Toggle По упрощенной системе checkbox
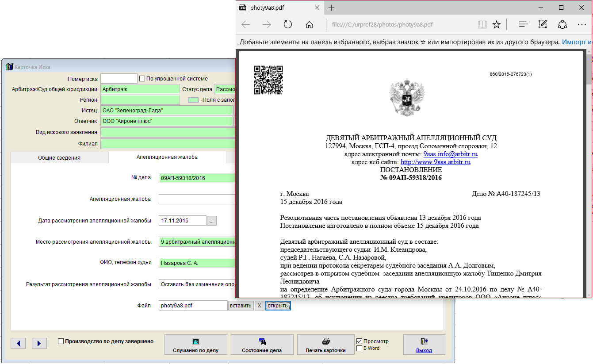This screenshot has height=364, width=593. [142, 79]
